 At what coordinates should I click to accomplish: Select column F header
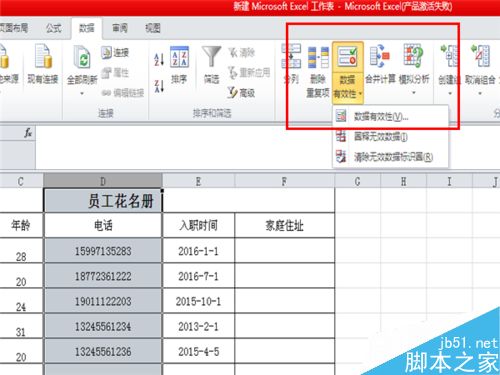(285, 181)
